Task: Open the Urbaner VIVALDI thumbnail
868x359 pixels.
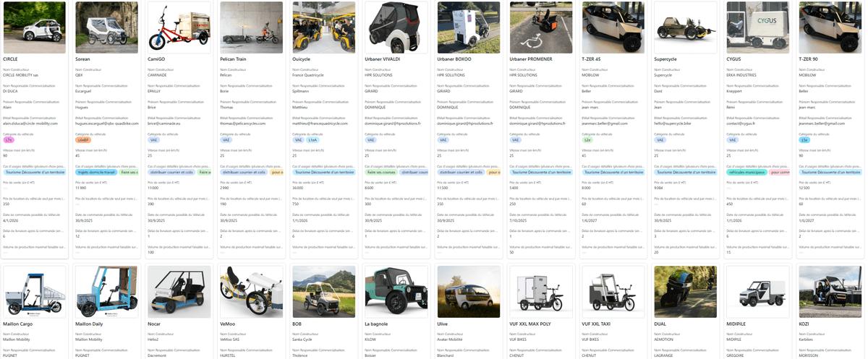Action: 396,26
